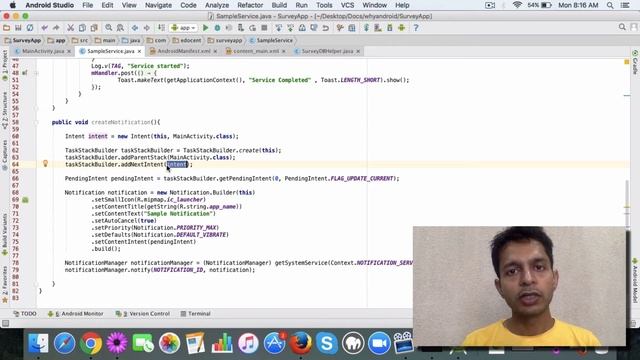Viewport: 640px width, 360px height.
Task: Close the SampleService.java tab
Action: [x=140, y=51]
